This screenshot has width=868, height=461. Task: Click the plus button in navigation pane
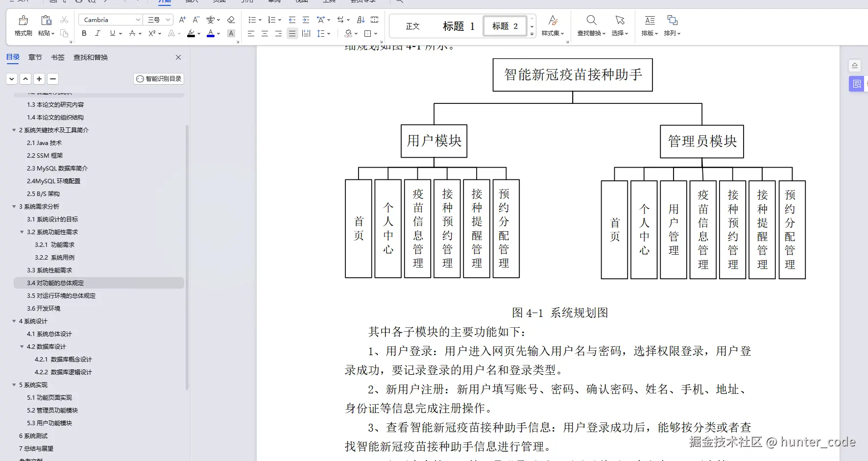[x=40, y=79]
